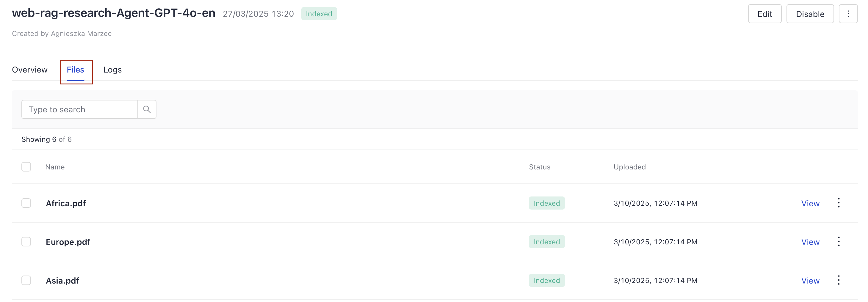Open the kebab menu next to Africa.pdf
This screenshot has width=868, height=302.
[x=839, y=203]
